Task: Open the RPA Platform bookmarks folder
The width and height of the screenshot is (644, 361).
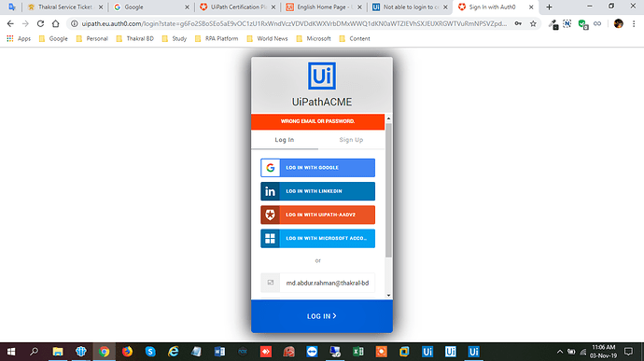Action: (x=217, y=38)
